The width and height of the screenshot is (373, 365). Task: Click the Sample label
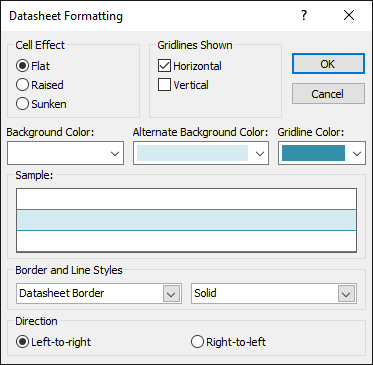coord(34,175)
